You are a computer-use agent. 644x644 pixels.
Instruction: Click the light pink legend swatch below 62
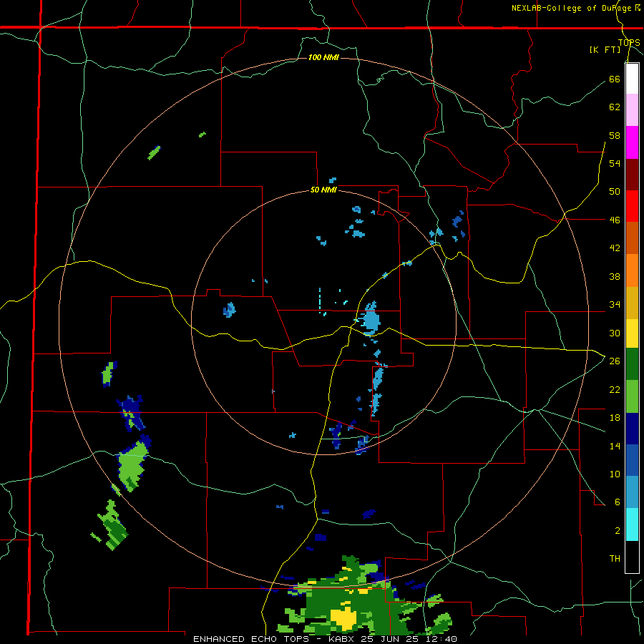(x=632, y=110)
